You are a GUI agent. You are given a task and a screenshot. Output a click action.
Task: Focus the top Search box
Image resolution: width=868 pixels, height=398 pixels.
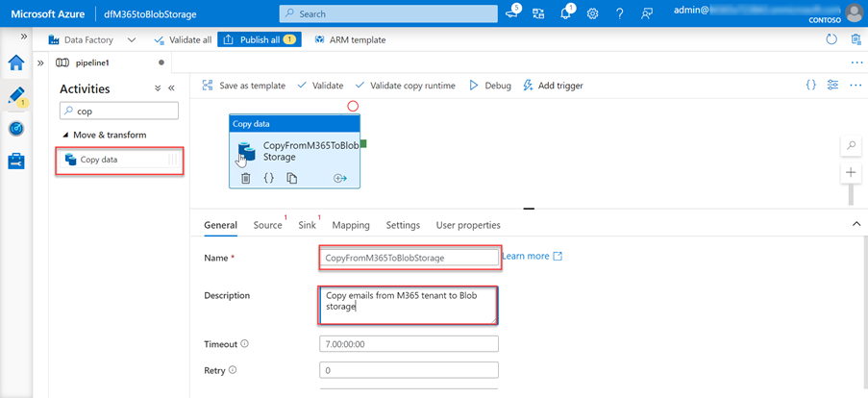(x=388, y=13)
